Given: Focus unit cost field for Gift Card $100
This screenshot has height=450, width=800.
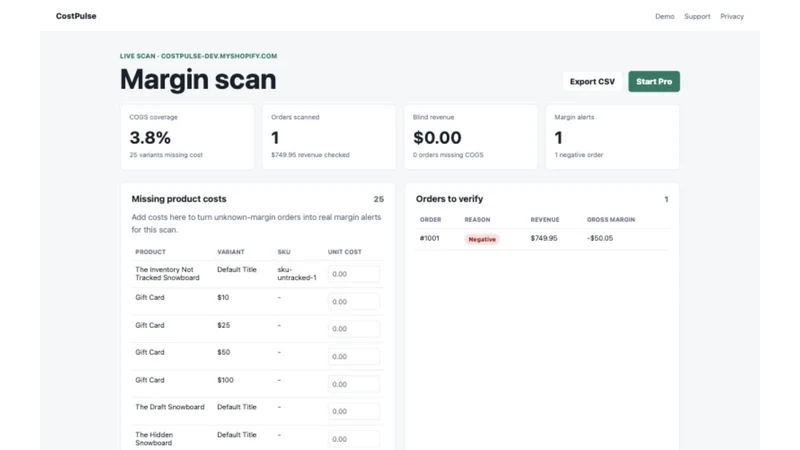Looking at the screenshot, I should [354, 384].
